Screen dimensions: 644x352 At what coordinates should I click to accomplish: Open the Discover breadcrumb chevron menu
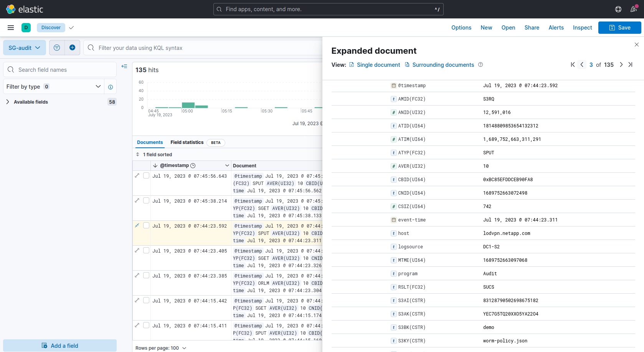click(x=71, y=28)
